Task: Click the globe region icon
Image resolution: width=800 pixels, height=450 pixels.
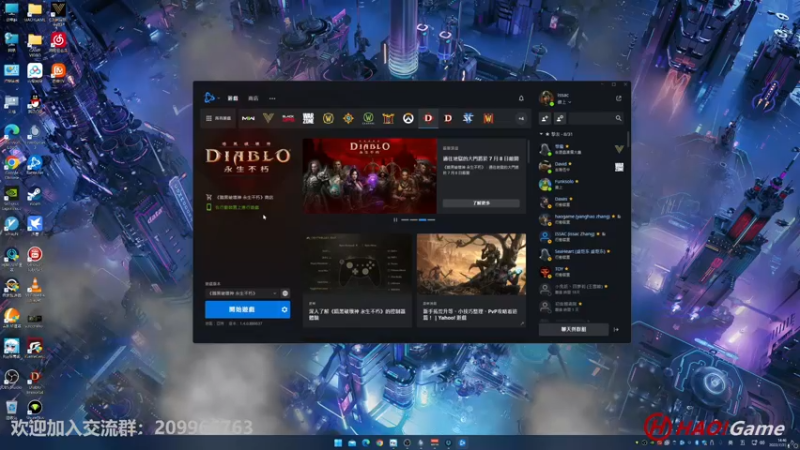Action: click(x=285, y=293)
